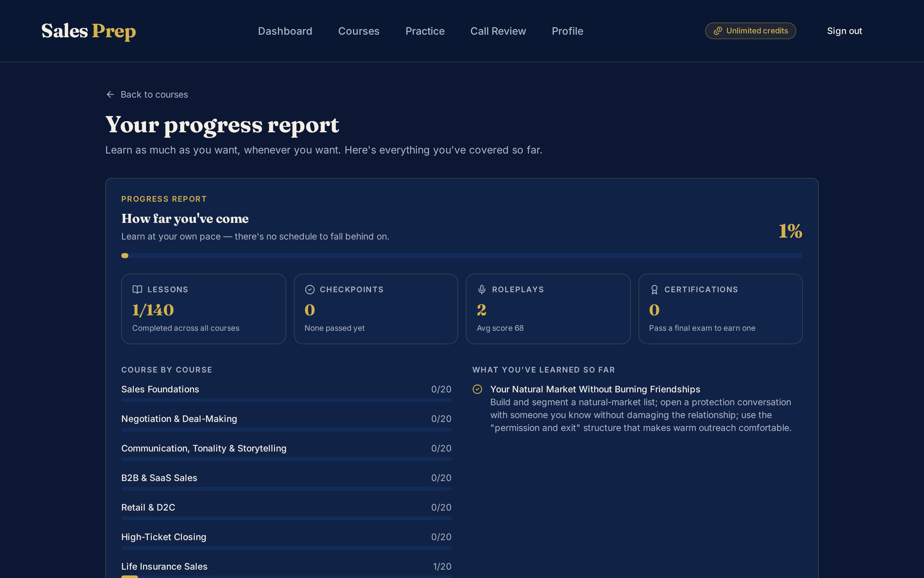Click the Roleplays count 2

coord(482,310)
